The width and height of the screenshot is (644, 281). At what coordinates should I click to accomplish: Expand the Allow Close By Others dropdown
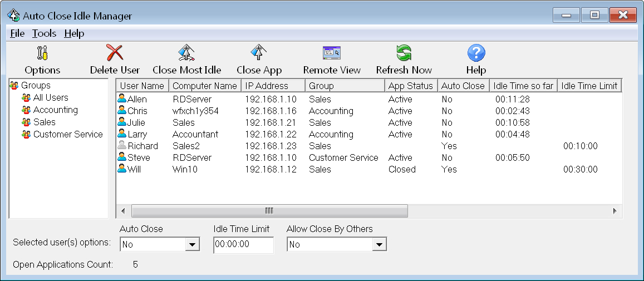pos(379,244)
